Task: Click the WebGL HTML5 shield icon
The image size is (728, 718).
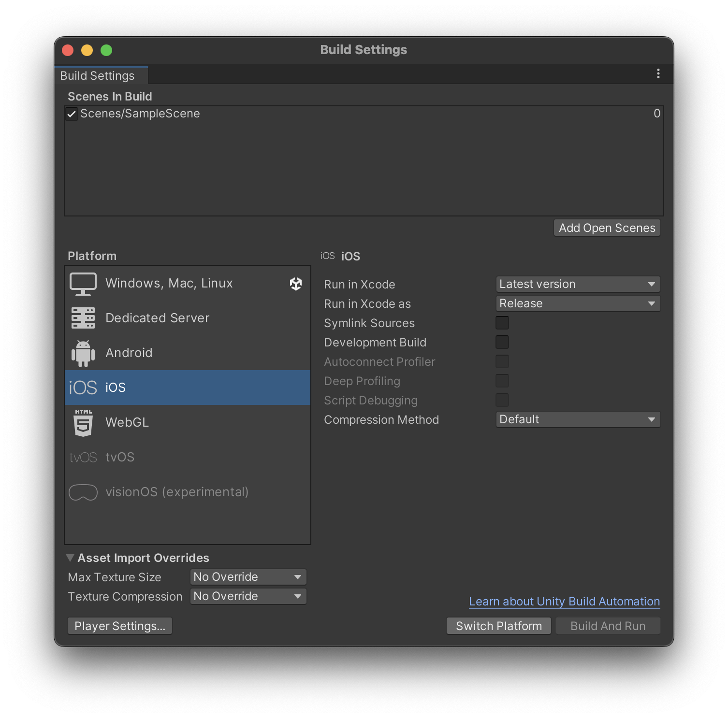Action: 83,423
